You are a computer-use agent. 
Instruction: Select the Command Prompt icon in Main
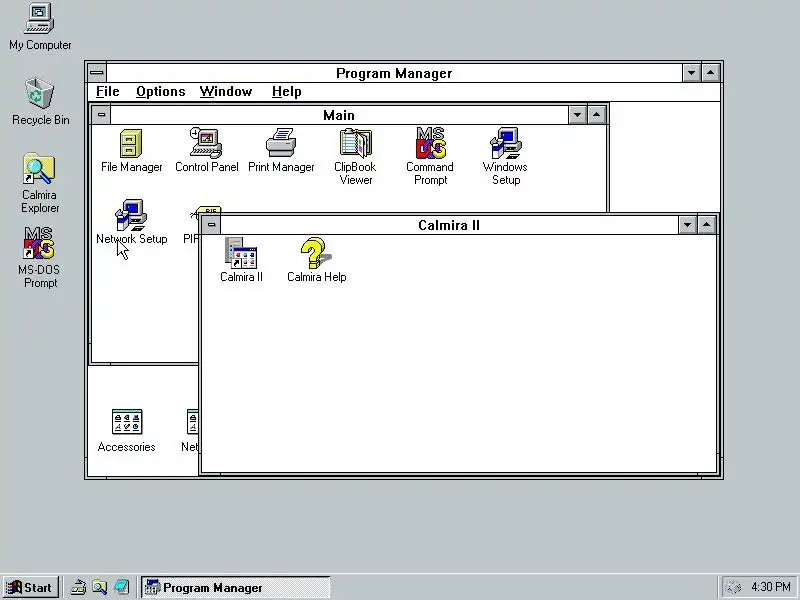[x=430, y=143]
